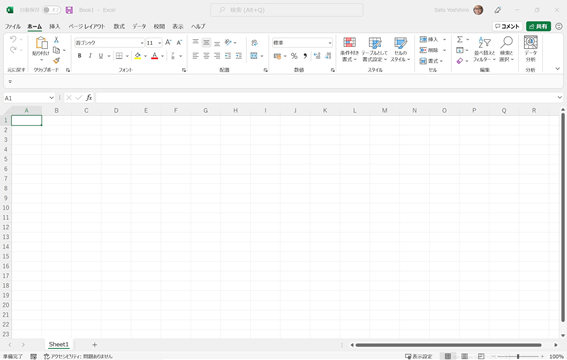Click the AutoSum sigma icon
Viewport: 567px width, 360px height.
pos(460,39)
